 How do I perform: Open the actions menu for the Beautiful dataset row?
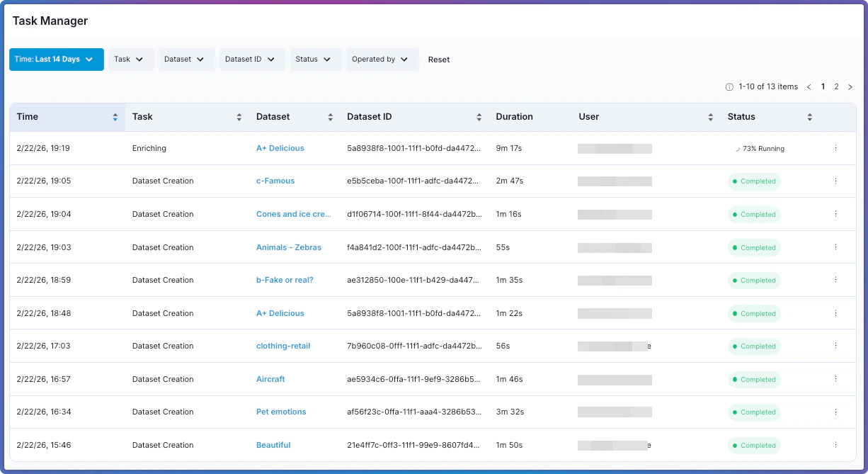click(x=835, y=445)
